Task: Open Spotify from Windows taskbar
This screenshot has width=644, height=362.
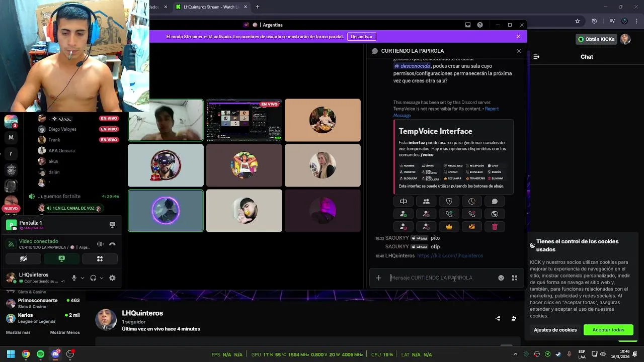Action: point(40,354)
